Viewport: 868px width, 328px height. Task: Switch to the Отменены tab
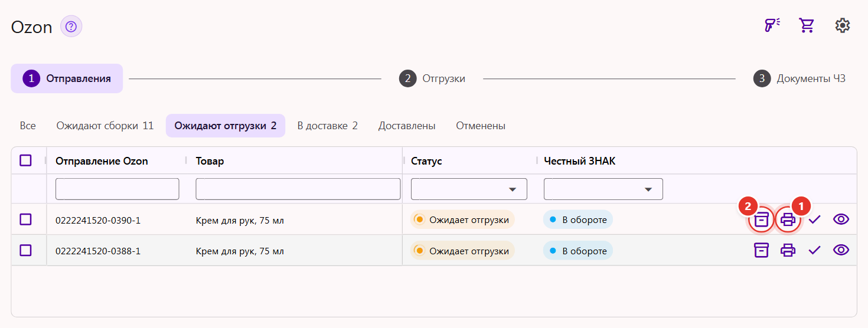click(x=481, y=126)
